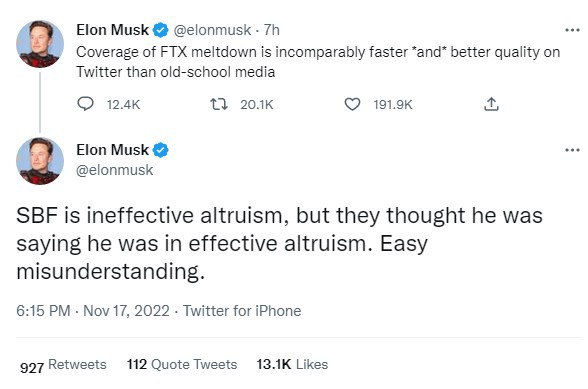View the 13.1K Likes list

[292, 364]
